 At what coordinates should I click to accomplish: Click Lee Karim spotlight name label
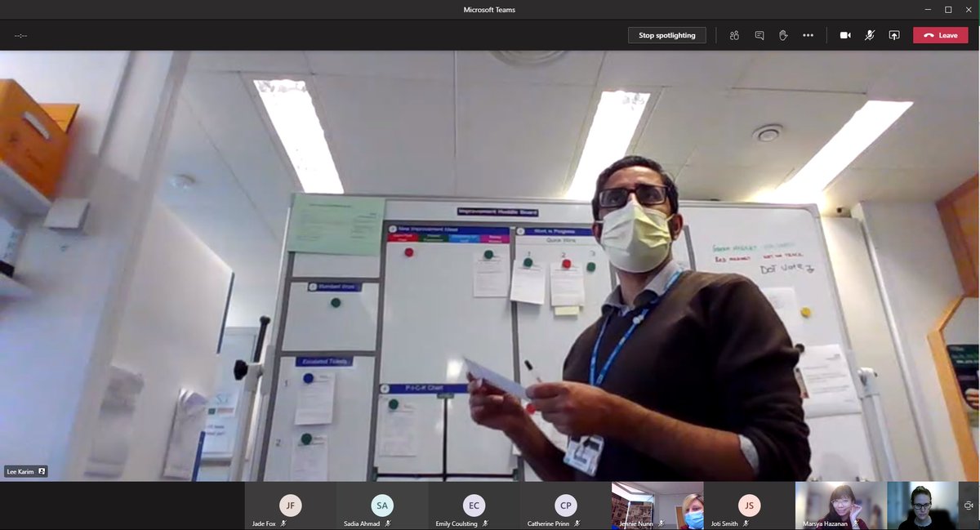click(27, 471)
